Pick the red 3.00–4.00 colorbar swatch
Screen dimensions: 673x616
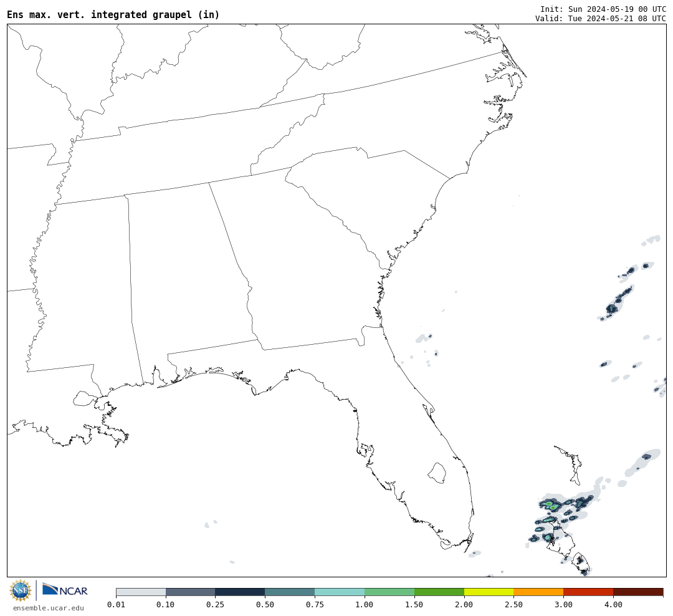click(588, 592)
